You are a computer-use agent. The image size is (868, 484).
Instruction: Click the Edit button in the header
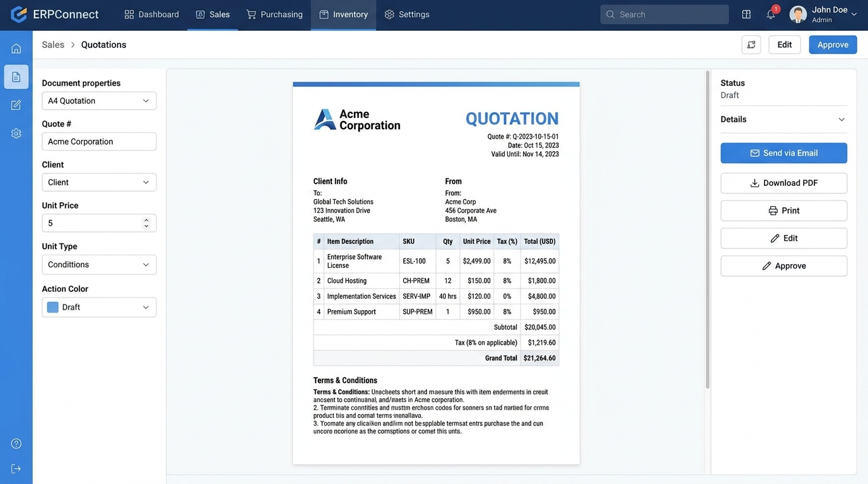785,45
